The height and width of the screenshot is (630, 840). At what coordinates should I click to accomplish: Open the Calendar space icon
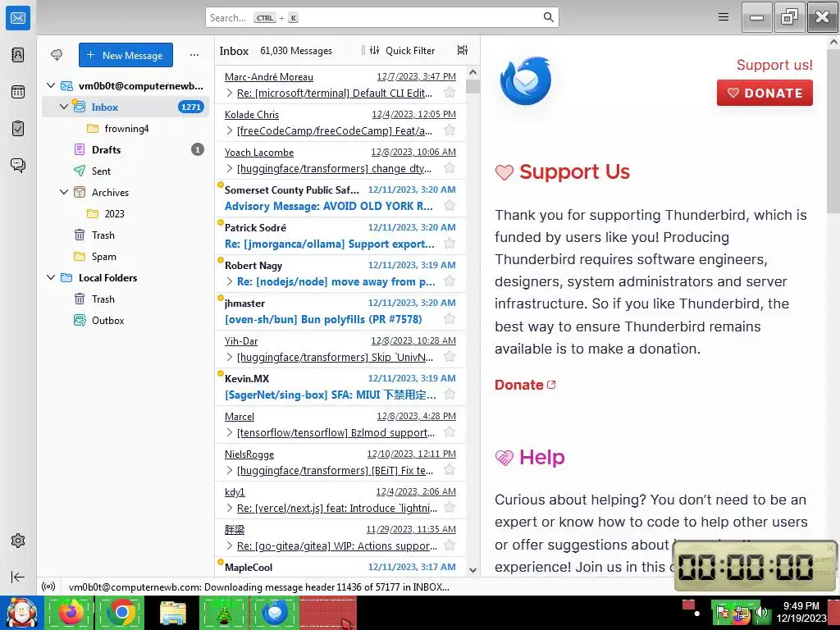click(18, 92)
